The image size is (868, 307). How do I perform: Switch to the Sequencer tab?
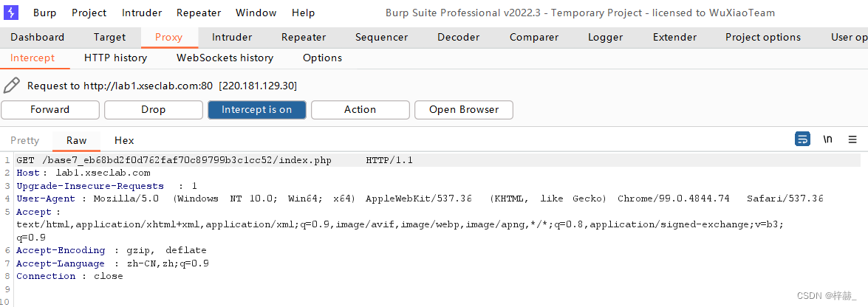381,37
